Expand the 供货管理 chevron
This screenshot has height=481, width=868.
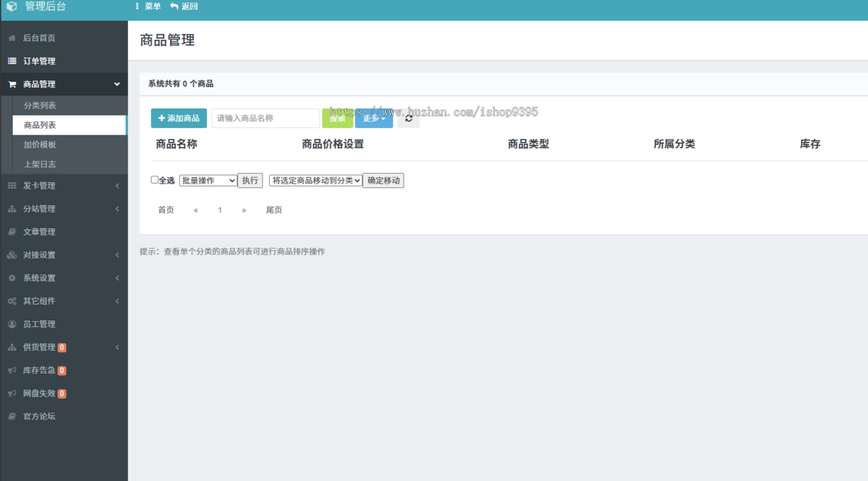[117, 347]
